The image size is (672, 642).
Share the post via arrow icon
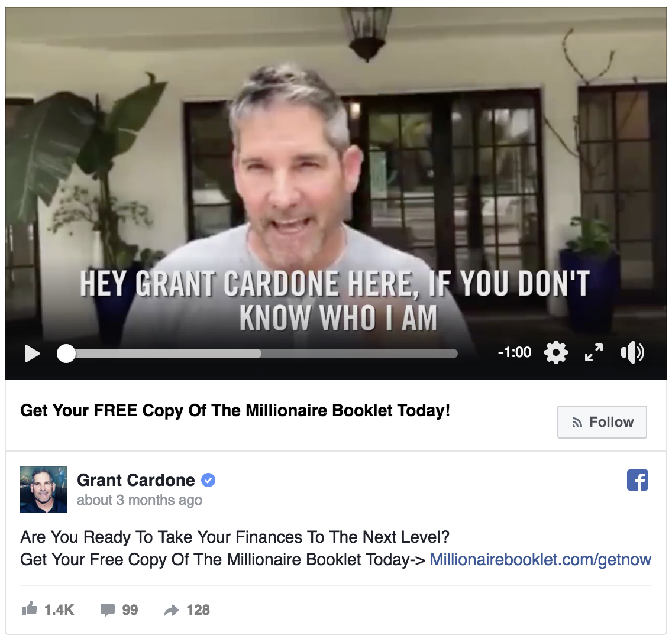coord(172,610)
